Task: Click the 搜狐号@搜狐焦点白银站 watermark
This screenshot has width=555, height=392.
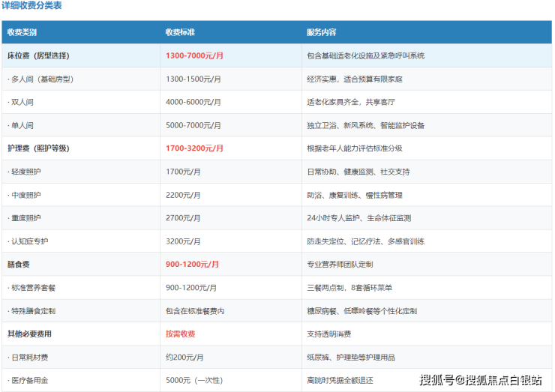Action: click(x=481, y=380)
